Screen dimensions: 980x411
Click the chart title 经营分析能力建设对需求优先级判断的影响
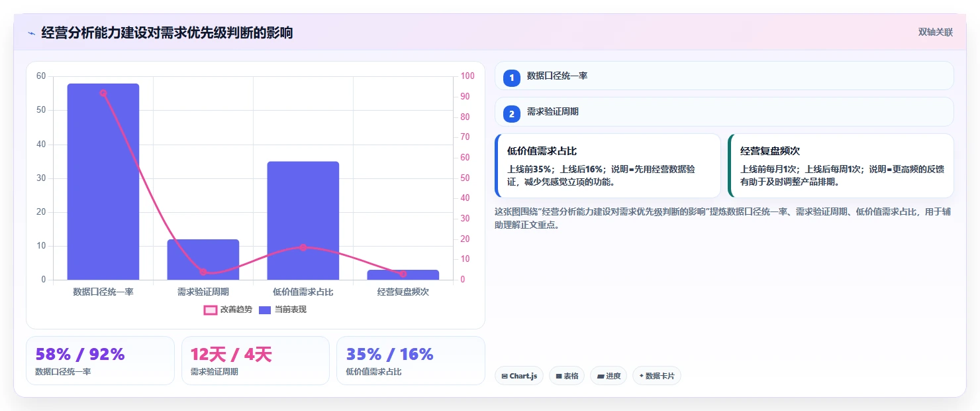pos(167,32)
